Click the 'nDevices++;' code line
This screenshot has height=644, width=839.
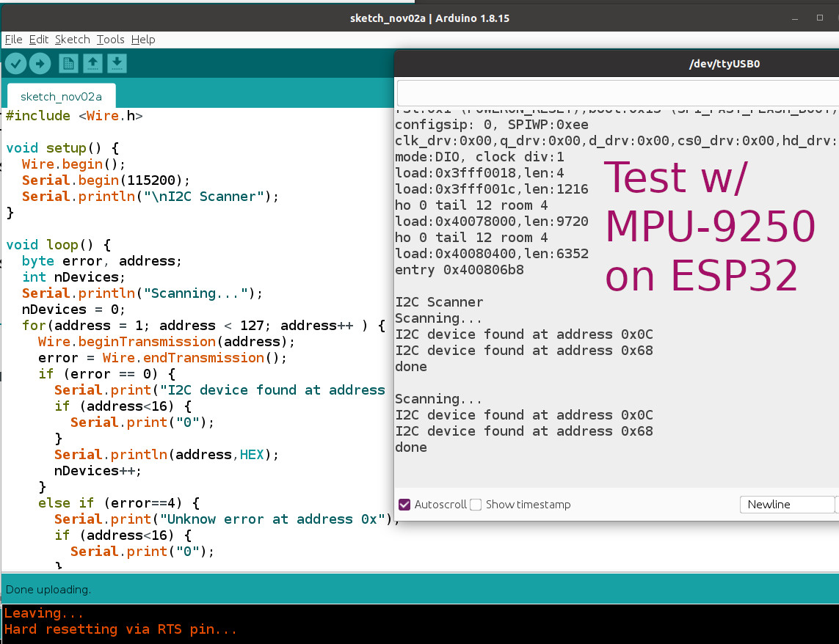click(98, 471)
